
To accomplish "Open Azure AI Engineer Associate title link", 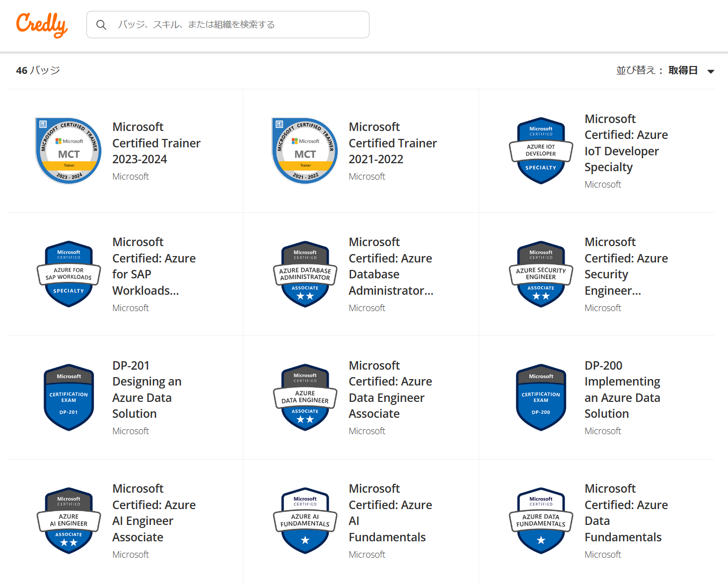I will tap(154, 513).
